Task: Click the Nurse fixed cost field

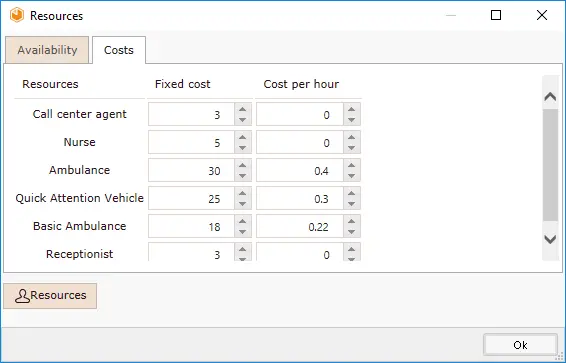Action: click(191, 143)
